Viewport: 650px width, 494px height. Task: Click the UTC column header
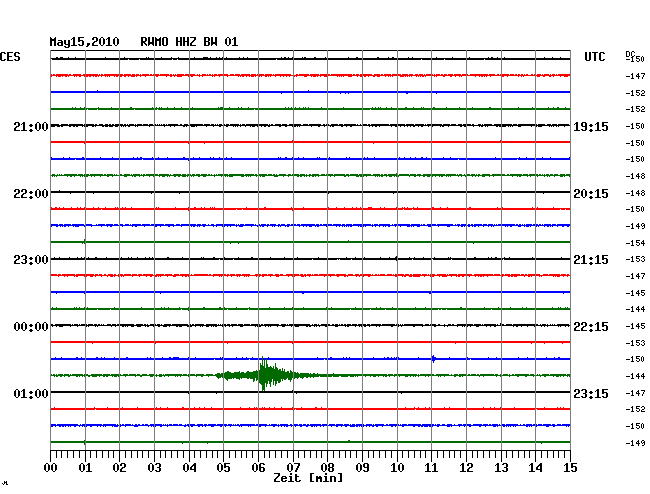pyautogui.click(x=594, y=57)
